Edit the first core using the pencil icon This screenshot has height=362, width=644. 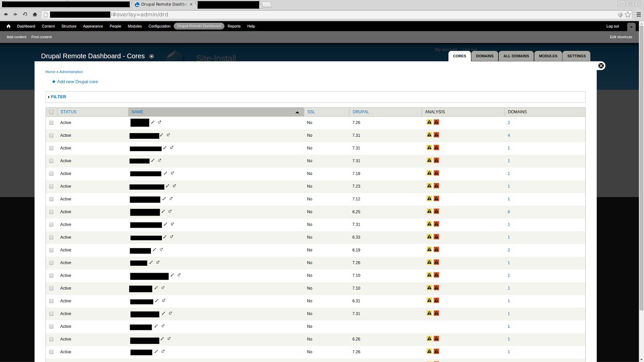coord(153,122)
